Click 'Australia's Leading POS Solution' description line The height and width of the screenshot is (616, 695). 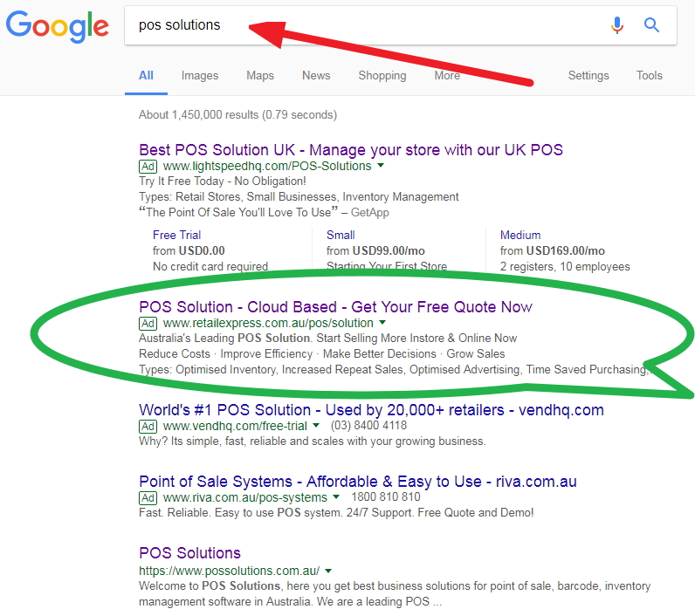(327, 339)
